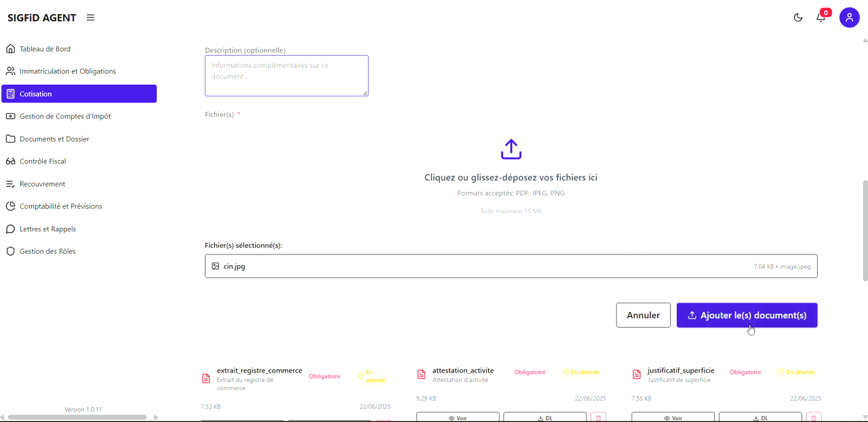
Task: Click the upload arrow icon in the drop zone
Action: pyautogui.click(x=511, y=149)
